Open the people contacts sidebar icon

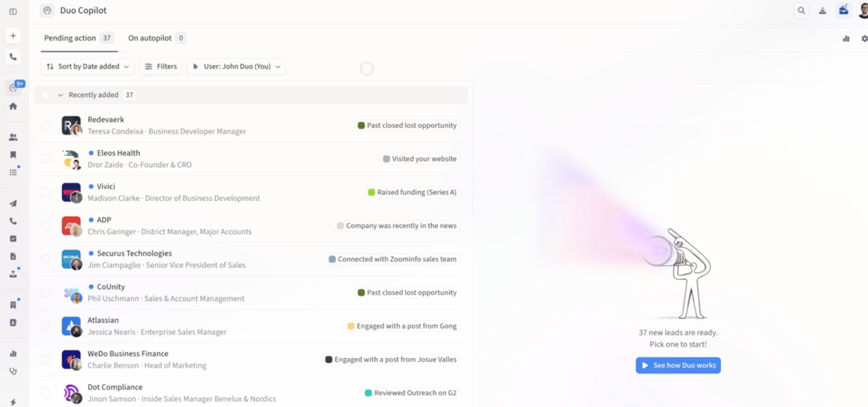(13, 137)
